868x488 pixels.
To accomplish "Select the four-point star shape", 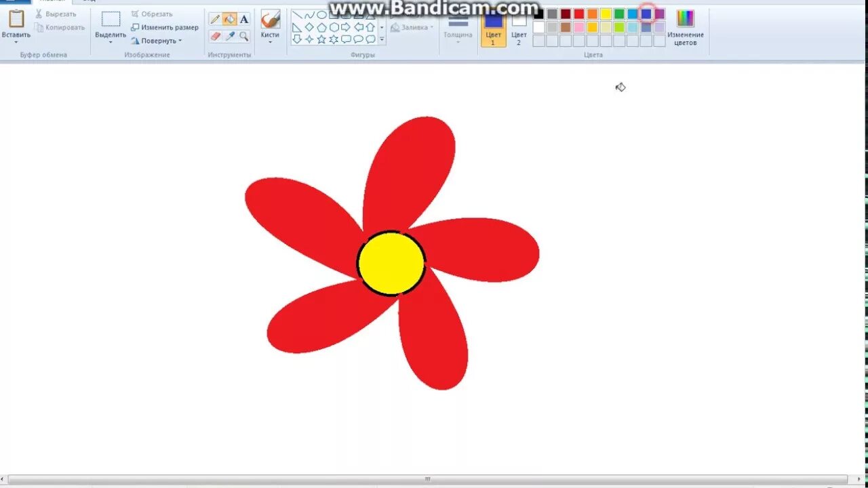I will coord(309,39).
